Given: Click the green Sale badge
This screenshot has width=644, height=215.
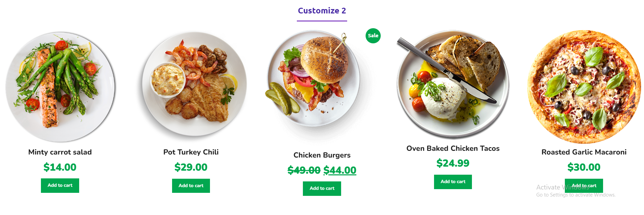Looking at the screenshot, I should [x=373, y=36].
